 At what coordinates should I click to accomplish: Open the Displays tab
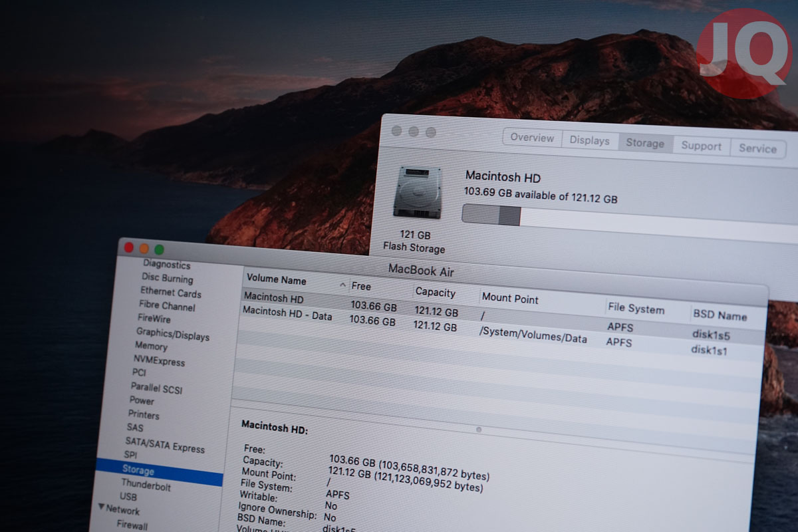[590, 140]
